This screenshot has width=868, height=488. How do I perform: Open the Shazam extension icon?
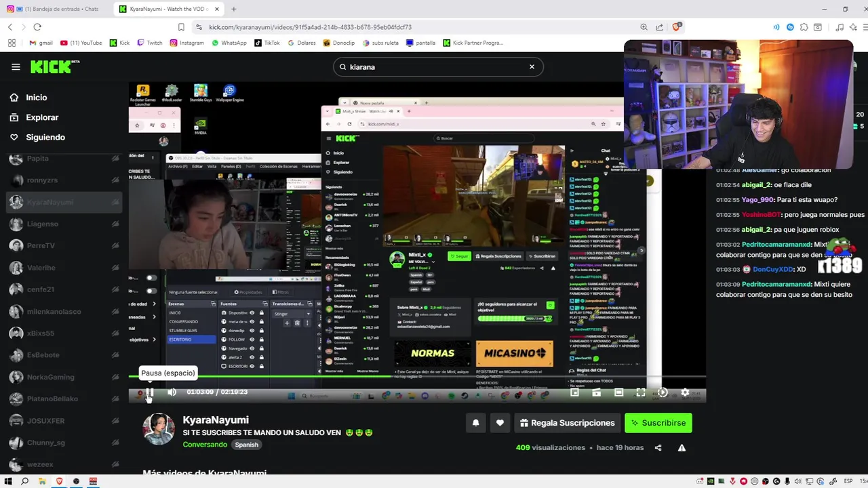tap(790, 27)
